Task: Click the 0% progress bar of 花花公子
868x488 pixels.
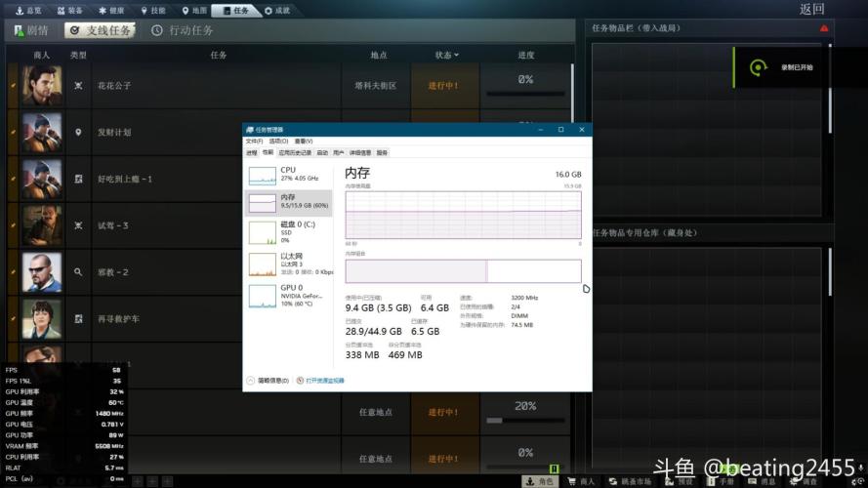Action: [525, 94]
